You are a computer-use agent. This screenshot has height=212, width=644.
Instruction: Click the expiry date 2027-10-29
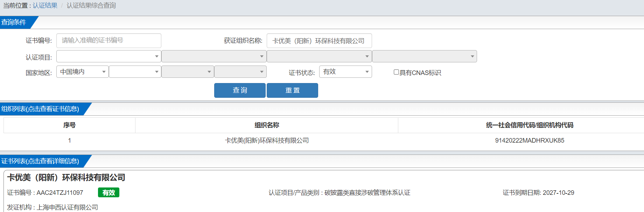[x=558, y=193]
